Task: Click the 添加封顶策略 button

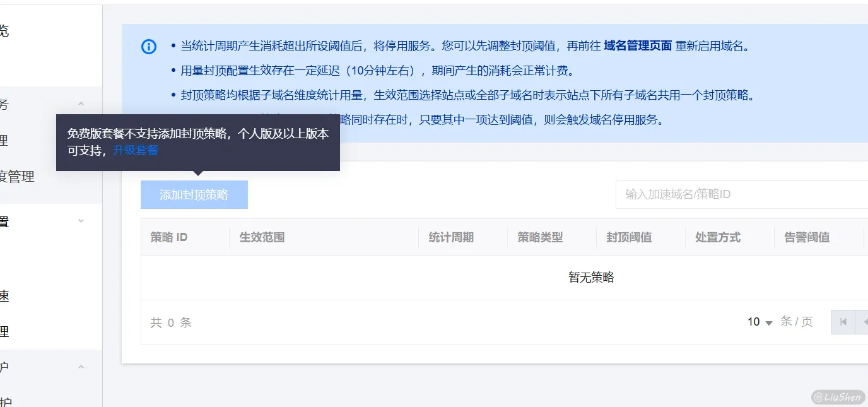Action: (194, 194)
